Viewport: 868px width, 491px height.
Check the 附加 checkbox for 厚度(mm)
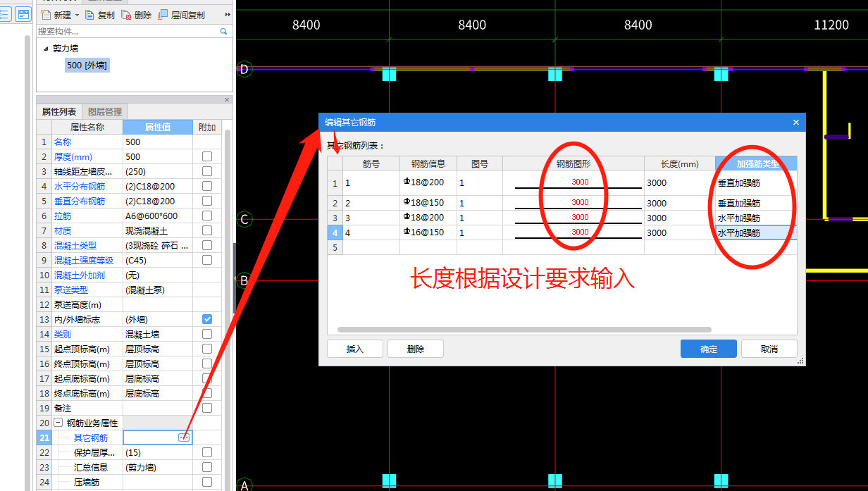[207, 156]
